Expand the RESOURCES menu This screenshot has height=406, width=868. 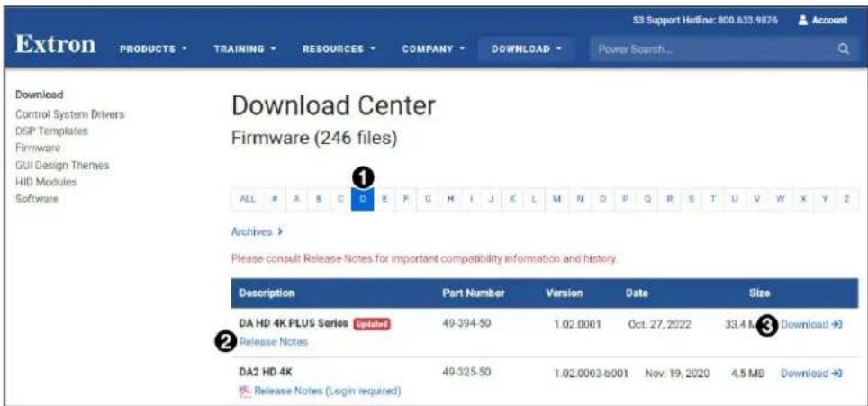click(x=339, y=50)
